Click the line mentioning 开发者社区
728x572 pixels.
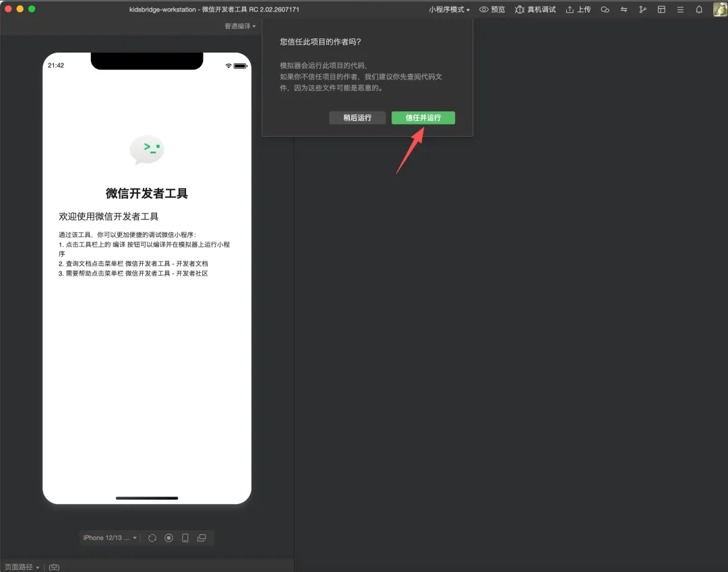(x=133, y=274)
